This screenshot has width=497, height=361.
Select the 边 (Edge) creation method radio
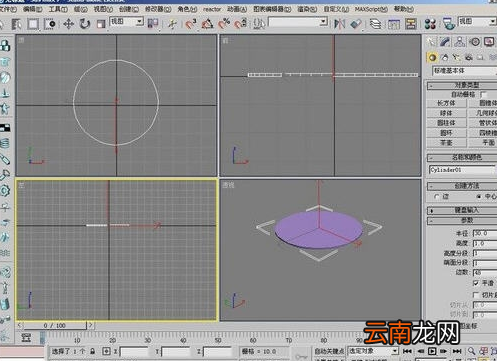(x=437, y=197)
